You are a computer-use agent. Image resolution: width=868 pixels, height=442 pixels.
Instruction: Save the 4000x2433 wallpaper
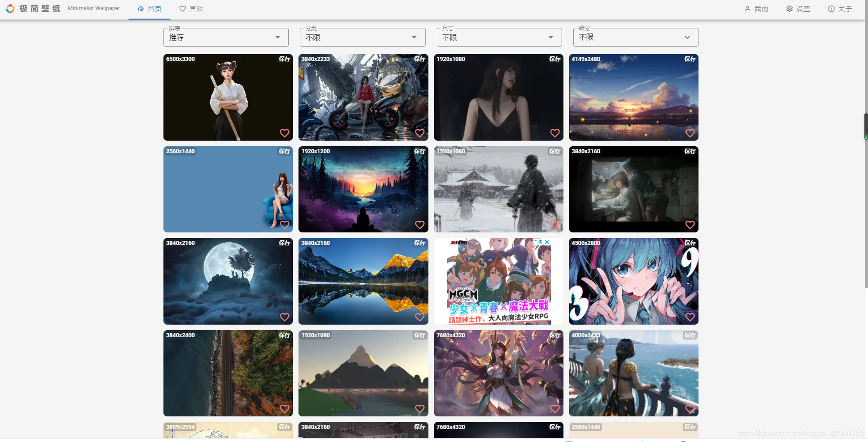point(690,335)
